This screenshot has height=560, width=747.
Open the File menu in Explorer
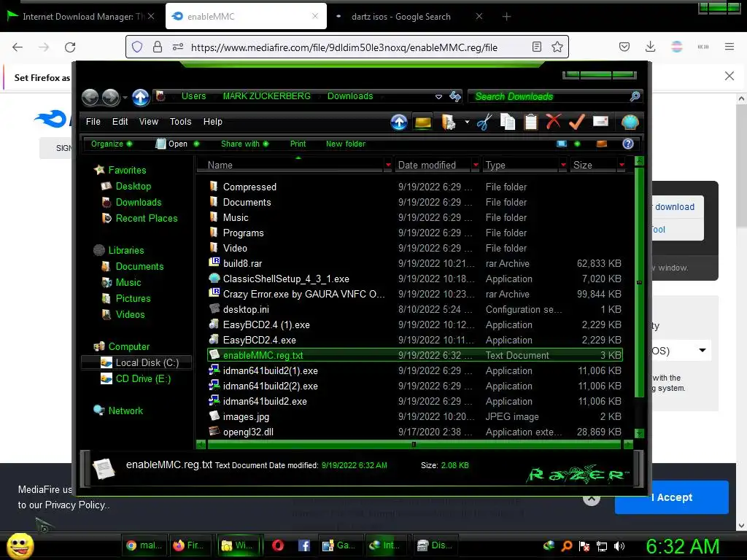[x=93, y=122]
